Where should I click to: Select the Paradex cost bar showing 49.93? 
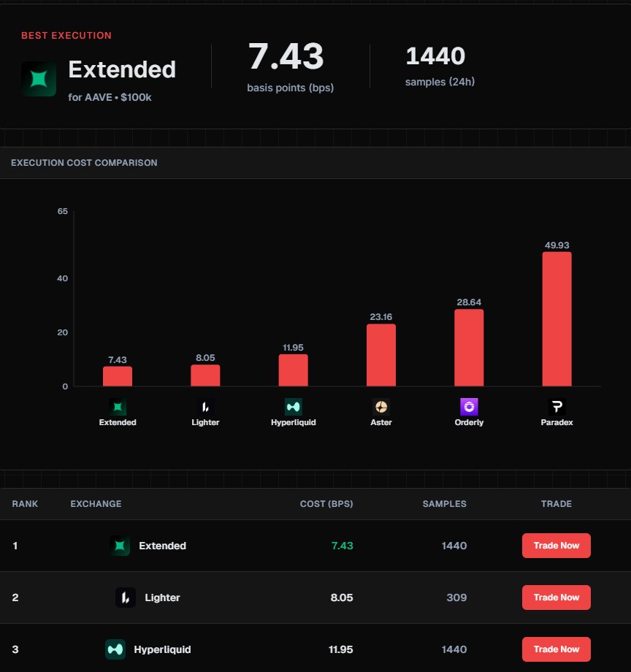point(557,318)
